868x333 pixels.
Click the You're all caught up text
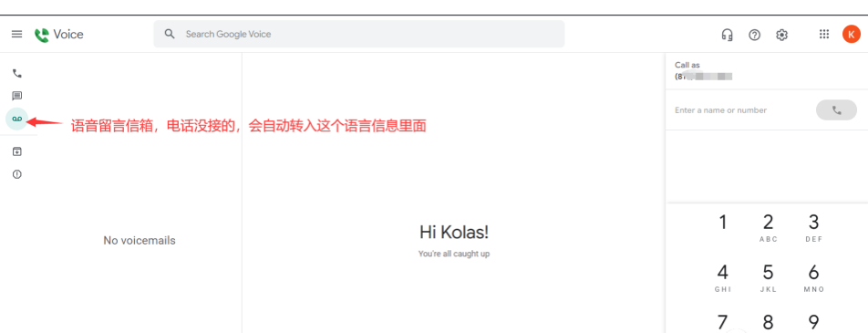click(454, 254)
